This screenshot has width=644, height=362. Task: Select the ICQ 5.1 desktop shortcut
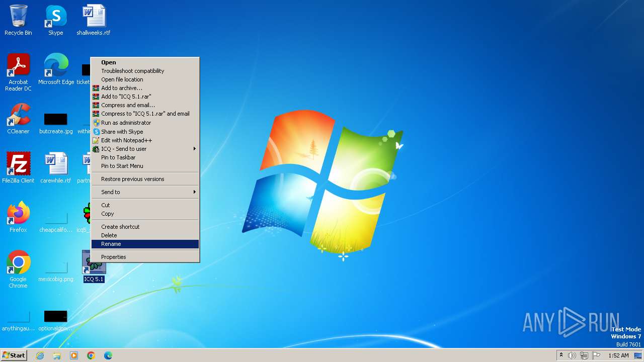click(94, 266)
